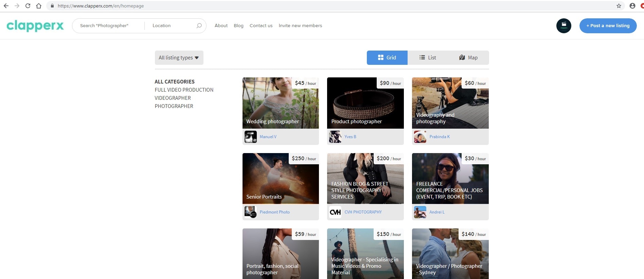Click the $90 / hour price tag

390,83
